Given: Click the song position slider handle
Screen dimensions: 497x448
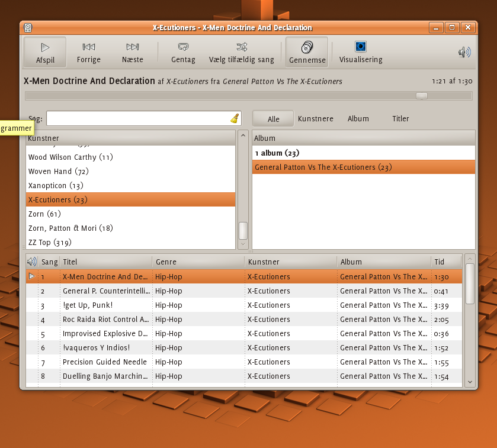Looking at the screenshot, I should 422,96.
